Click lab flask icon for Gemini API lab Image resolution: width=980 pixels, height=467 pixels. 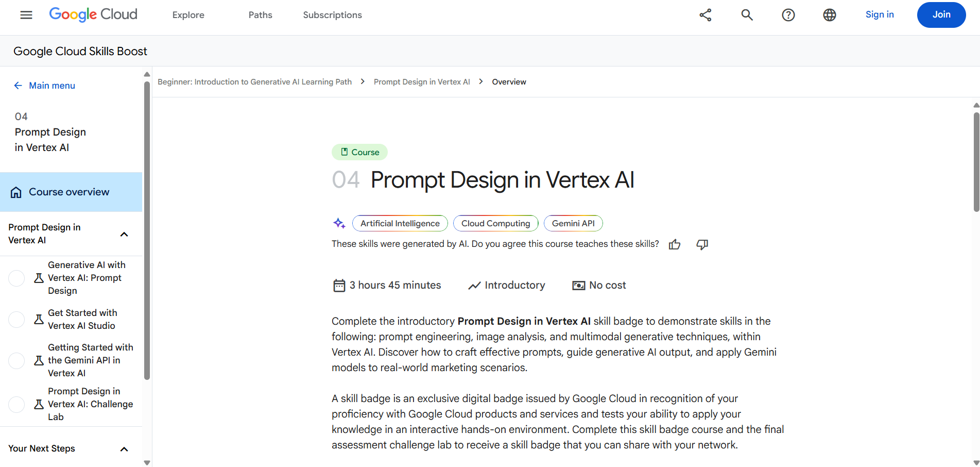click(x=39, y=360)
